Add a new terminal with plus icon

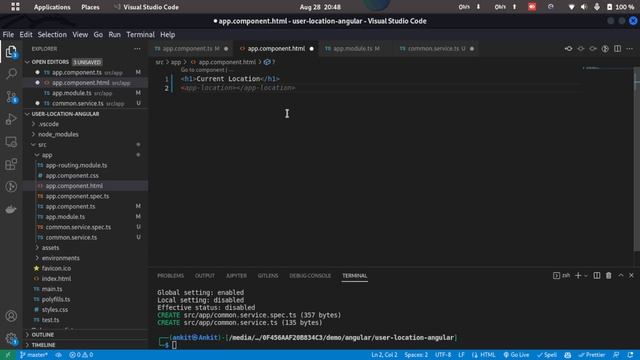tap(578, 276)
